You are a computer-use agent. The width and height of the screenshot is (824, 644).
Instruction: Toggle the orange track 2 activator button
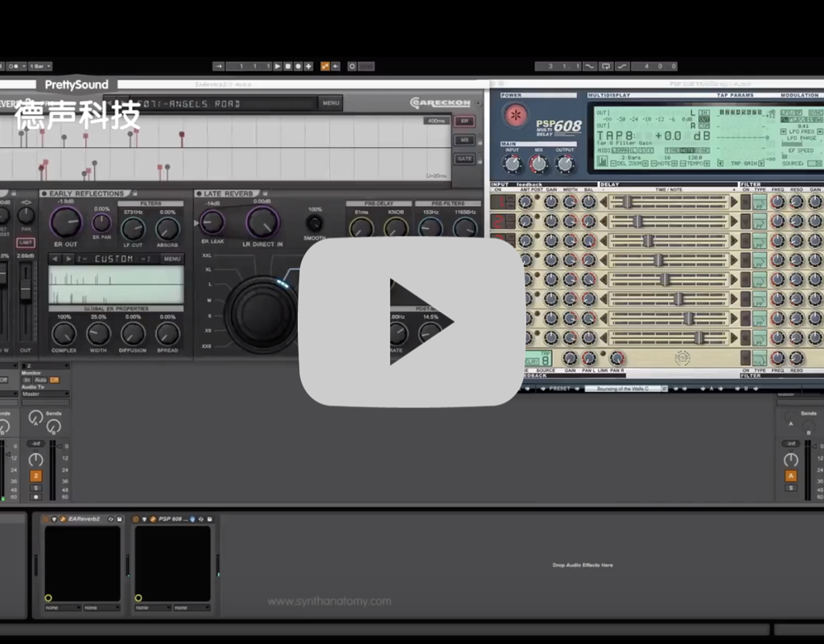[x=35, y=477]
